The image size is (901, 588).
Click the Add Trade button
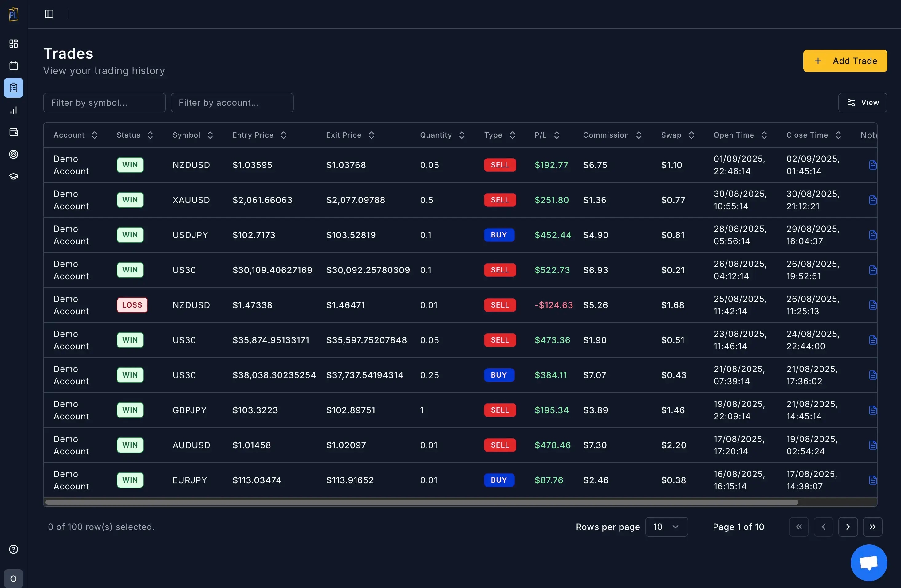(845, 61)
